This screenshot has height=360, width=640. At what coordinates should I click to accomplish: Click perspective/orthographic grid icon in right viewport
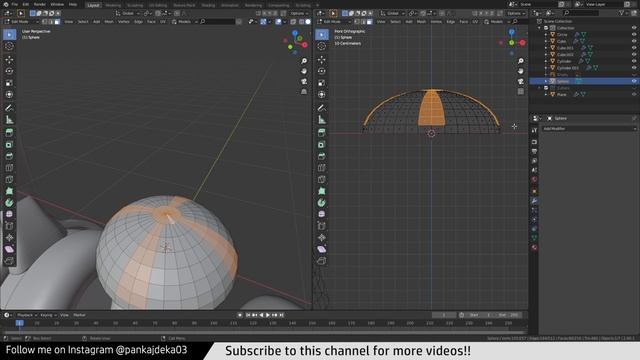521,91
